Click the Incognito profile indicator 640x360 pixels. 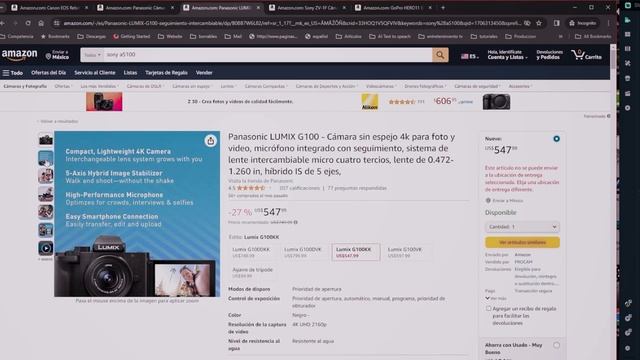tap(583, 23)
